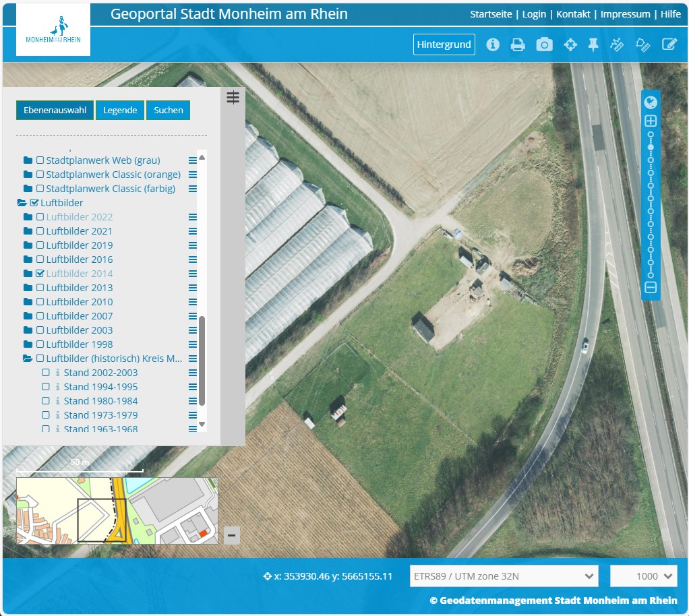Image resolution: width=689 pixels, height=616 pixels.
Task: Click the Stand 1973-1979 layer name
Action: click(100, 415)
